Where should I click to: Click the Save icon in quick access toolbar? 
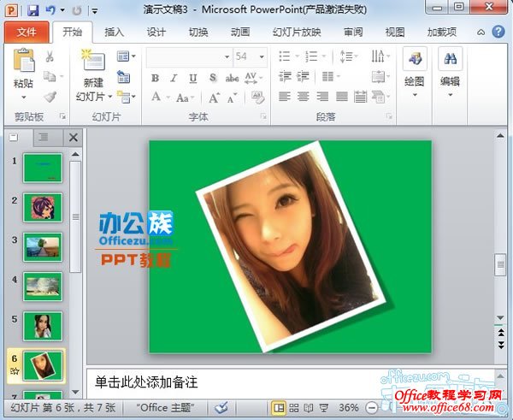(32, 10)
